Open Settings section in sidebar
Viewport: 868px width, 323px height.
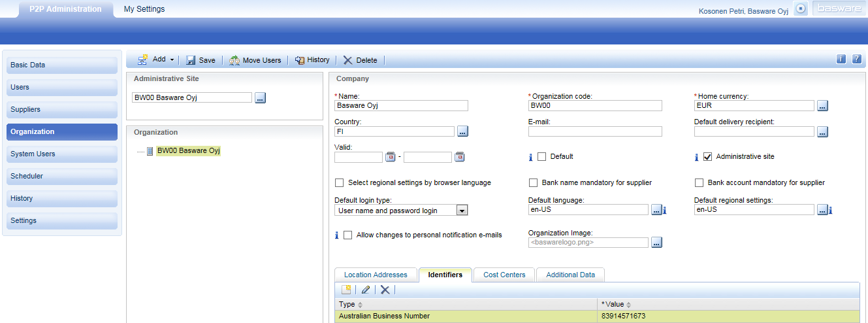pyautogui.click(x=62, y=220)
